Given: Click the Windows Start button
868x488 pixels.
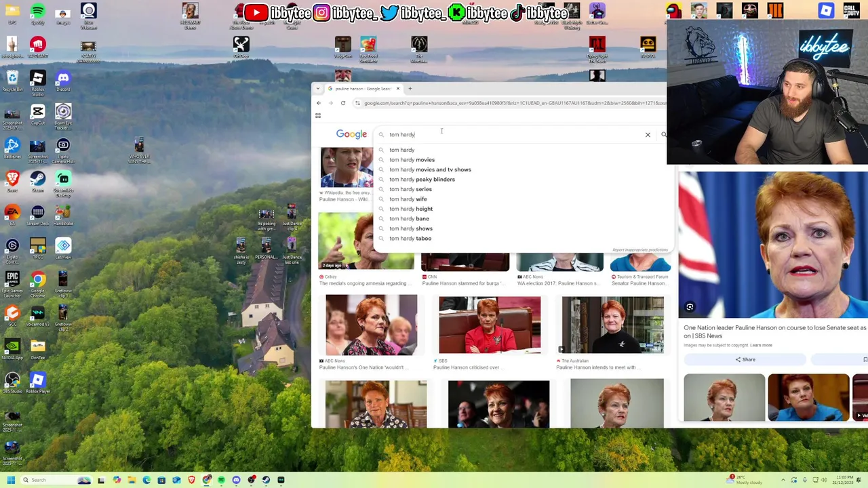Looking at the screenshot, I should coord(11,480).
